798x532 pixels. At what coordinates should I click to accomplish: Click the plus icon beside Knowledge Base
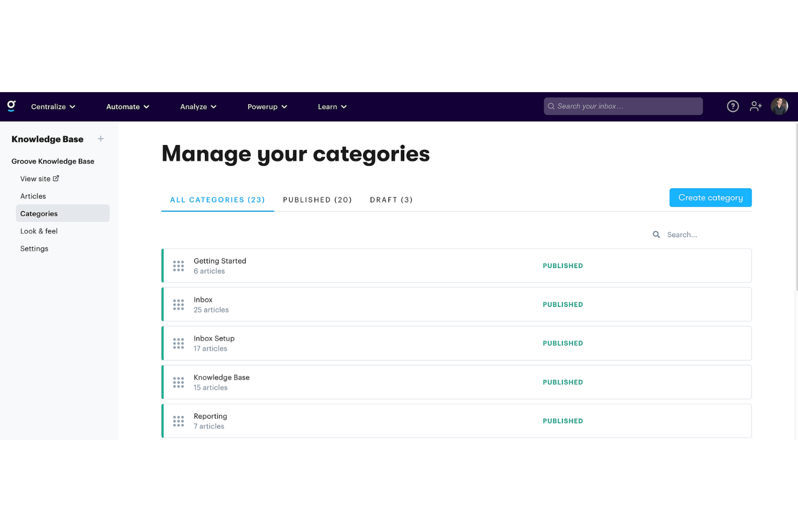pyautogui.click(x=101, y=139)
